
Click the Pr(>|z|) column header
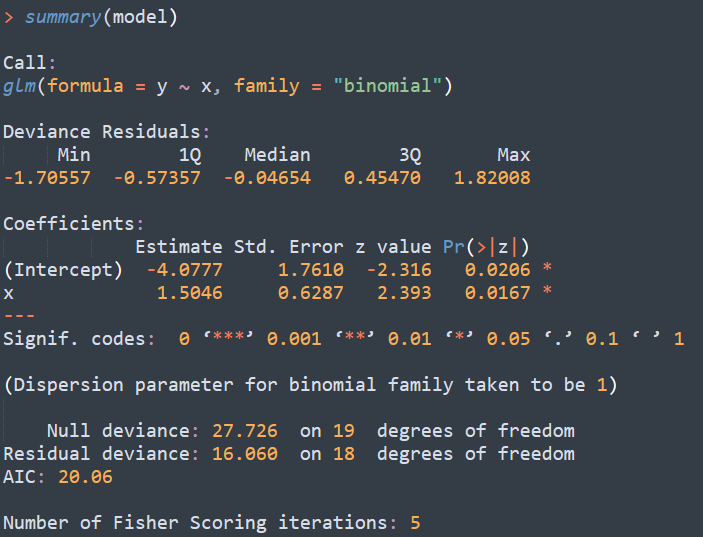pyautogui.click(x=486, y=247)
